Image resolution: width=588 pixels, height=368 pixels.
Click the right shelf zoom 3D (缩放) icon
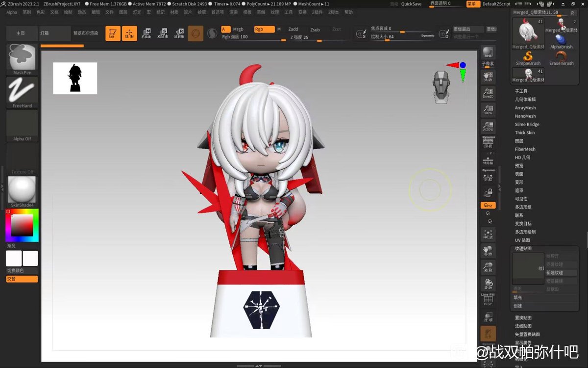click(x=488, y=267)
